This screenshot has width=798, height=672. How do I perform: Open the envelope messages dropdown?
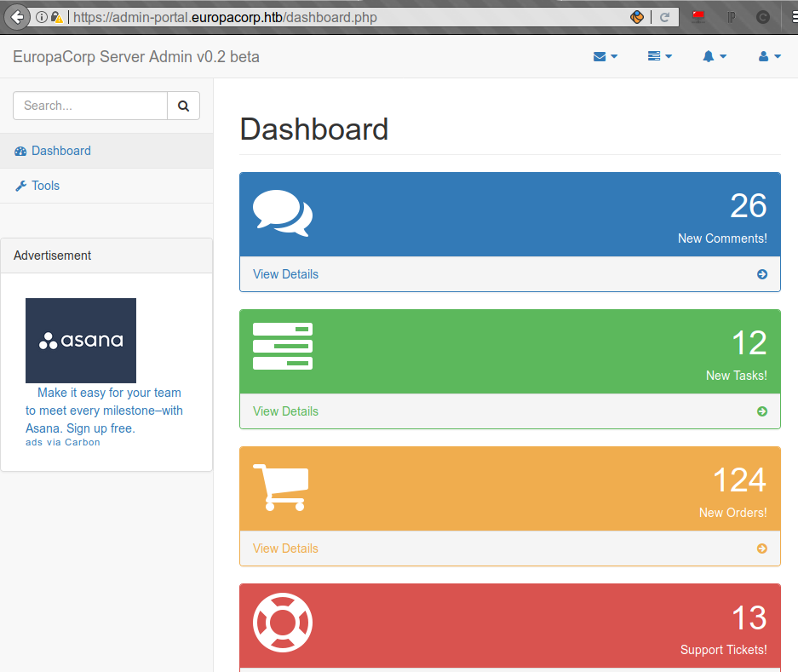606,56
